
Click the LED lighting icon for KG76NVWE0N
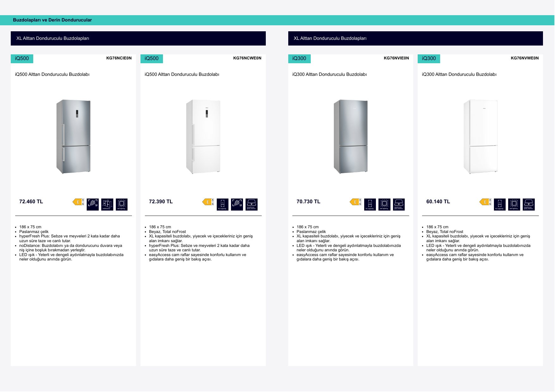pos(514,205)
